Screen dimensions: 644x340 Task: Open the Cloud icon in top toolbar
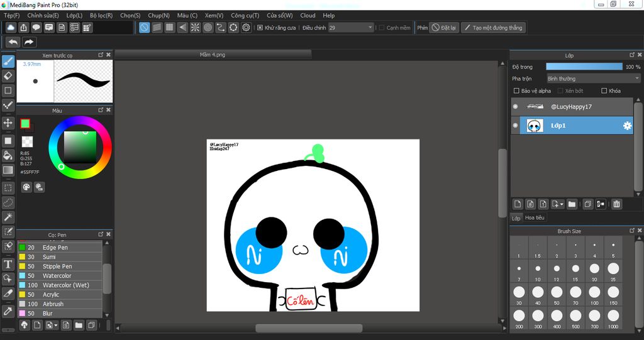(11, 28)
